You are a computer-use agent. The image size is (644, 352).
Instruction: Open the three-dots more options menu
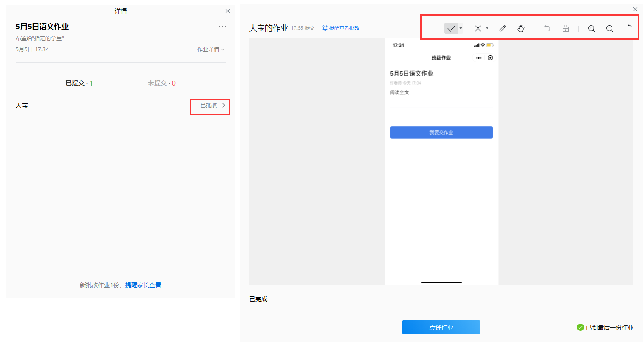[222, 27]
